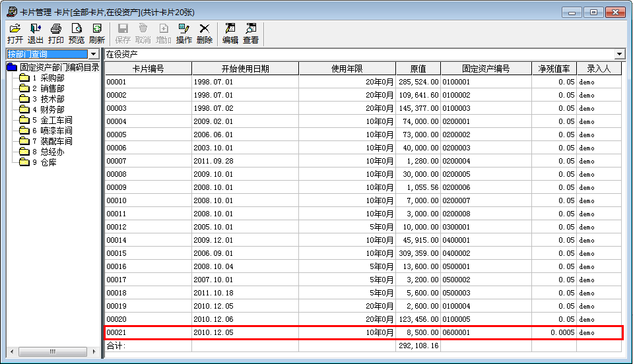Open the 按部门查询 query-type dropdown

pyautogui.click(x=93, y=54)
